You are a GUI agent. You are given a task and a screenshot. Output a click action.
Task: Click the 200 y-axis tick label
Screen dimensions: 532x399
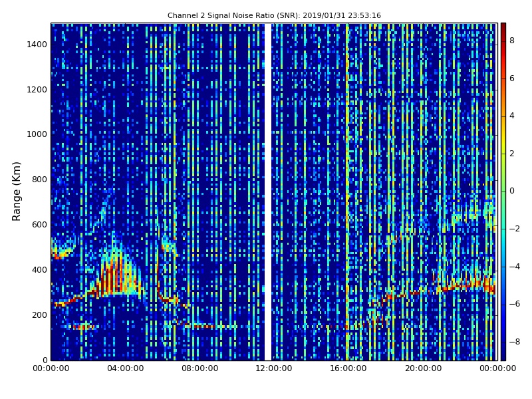[39, 315]
